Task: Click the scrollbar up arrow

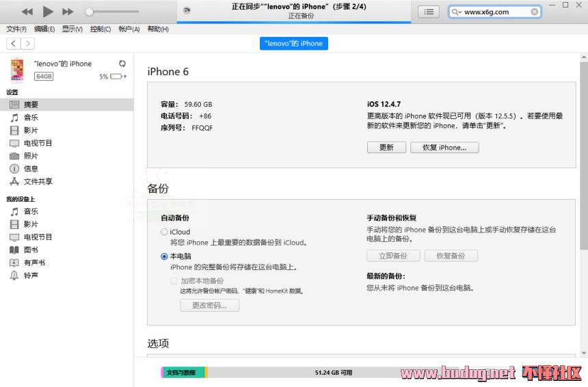Action: pos(583,57)
